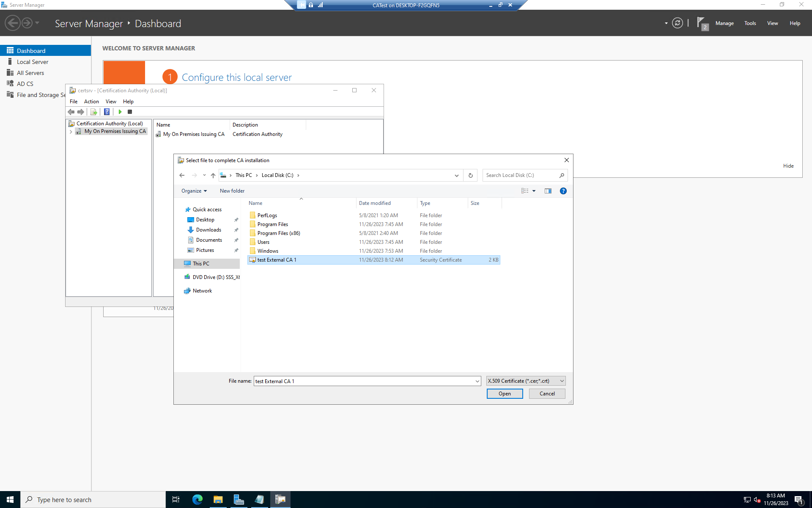
Task: Open the view options dropdown arrow in file dialog
Action: coord(534,191)
